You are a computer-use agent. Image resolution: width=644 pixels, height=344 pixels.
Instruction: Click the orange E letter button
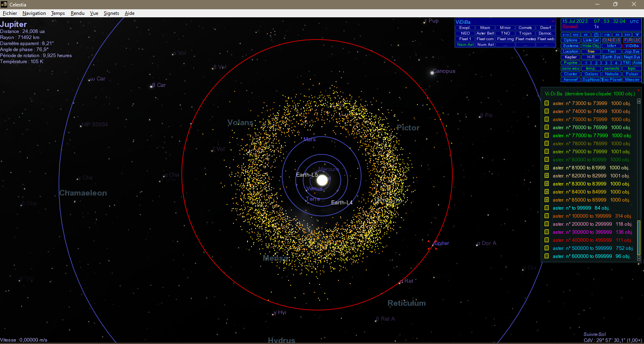pyautogui.click(x=614, y=40)
